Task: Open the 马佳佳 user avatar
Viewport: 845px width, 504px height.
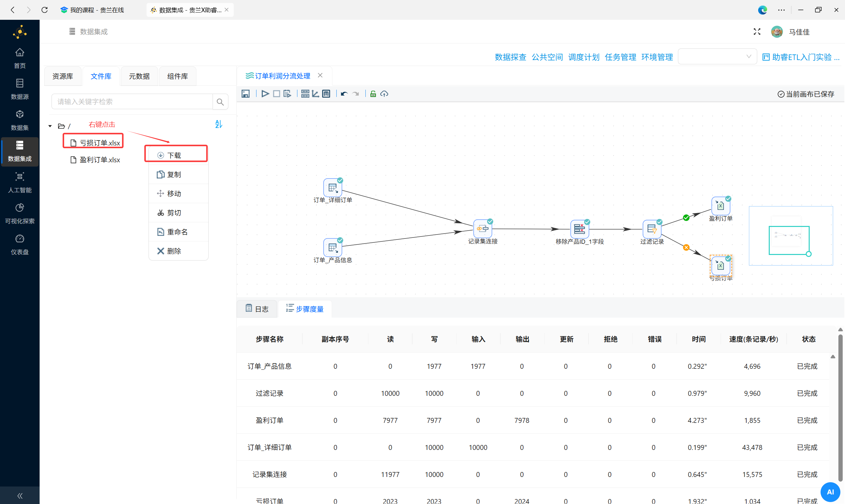Action: (x=777, y=32)
